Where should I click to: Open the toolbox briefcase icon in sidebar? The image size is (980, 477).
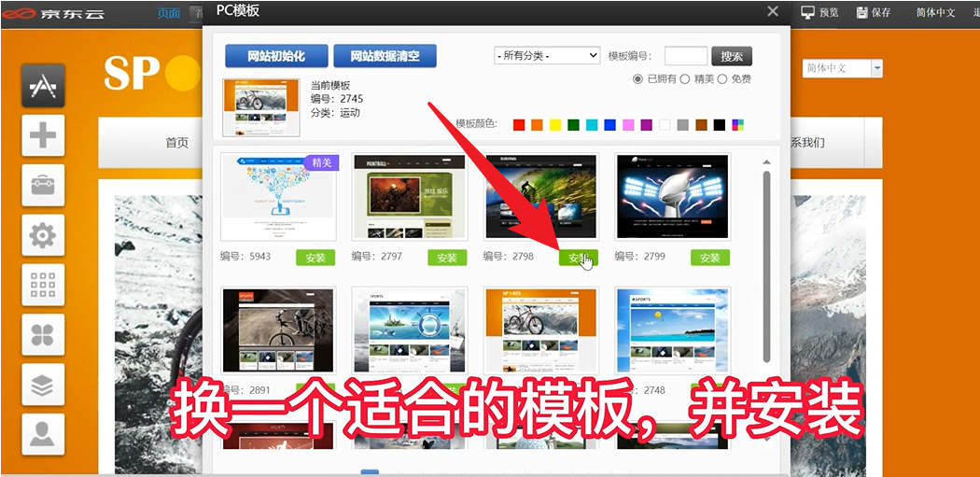point(43,185)
